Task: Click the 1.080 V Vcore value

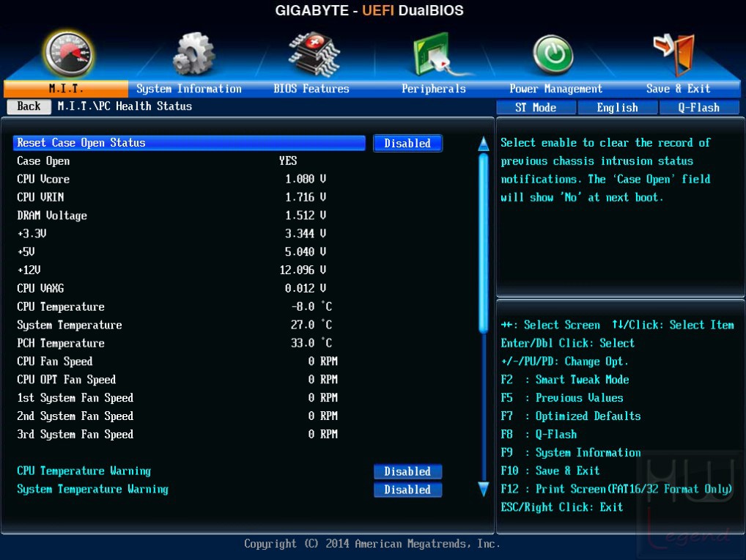Action: coord(306,179)
